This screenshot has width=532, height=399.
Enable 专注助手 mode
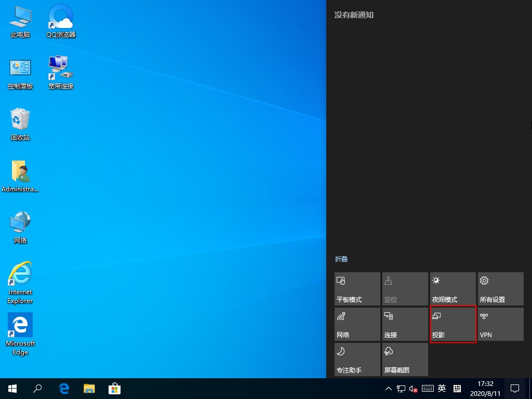(357, 360)
